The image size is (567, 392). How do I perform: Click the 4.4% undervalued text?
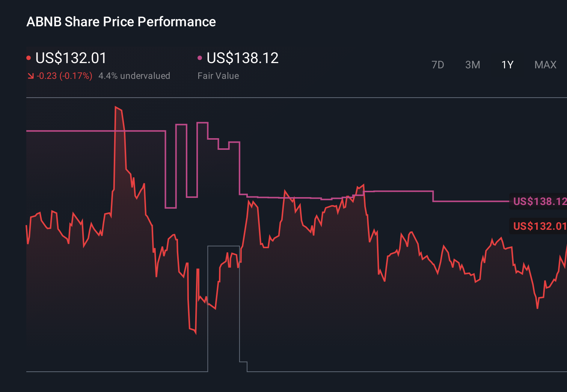[134, 76]
